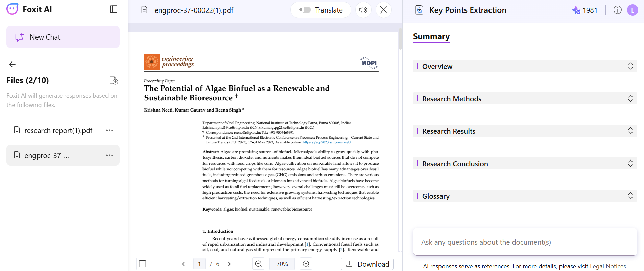Open the Legal Notices link
Image resolution: width=644 pixels, height=271 pixels.
[x=609, y=266]
